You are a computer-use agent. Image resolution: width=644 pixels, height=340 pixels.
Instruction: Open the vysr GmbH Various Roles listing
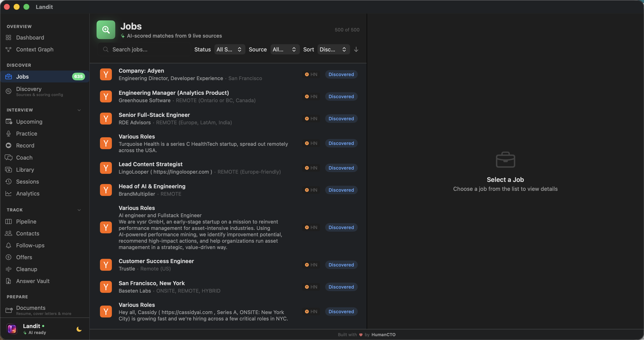[228, 227]
